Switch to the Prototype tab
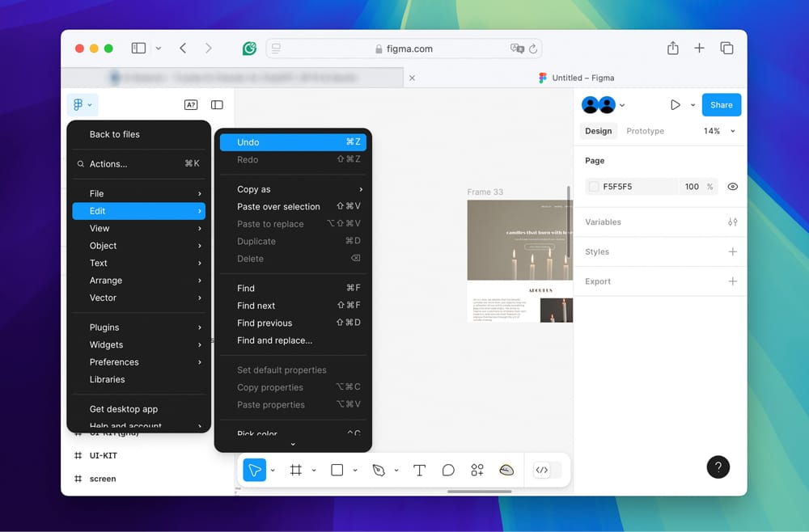 645,130
